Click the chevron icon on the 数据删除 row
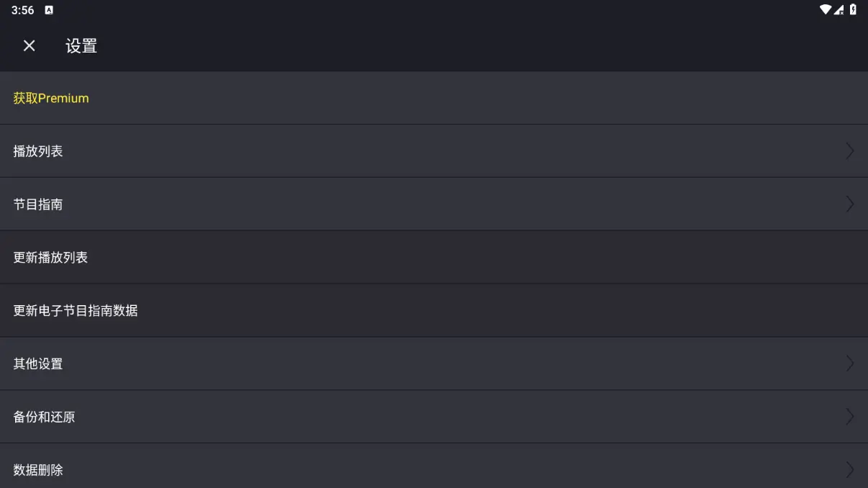The height and width of the screenshot is (488, 868). point(850,470)
